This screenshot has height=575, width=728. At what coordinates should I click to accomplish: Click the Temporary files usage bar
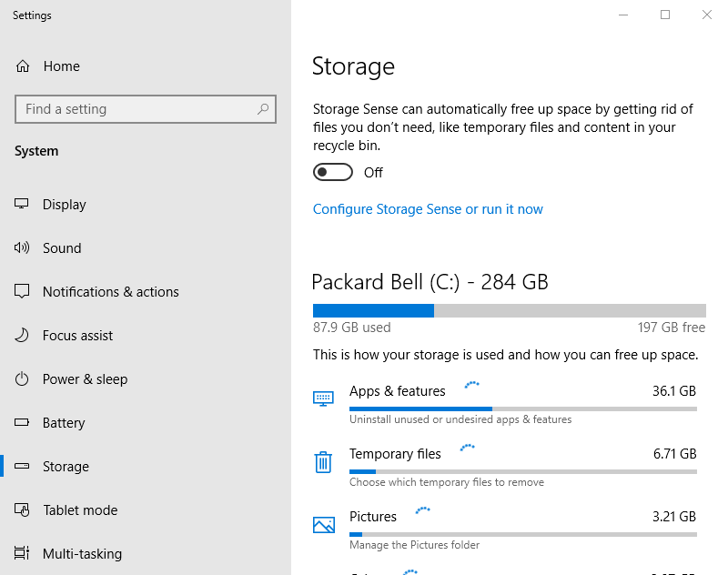(x=522, y=471)
